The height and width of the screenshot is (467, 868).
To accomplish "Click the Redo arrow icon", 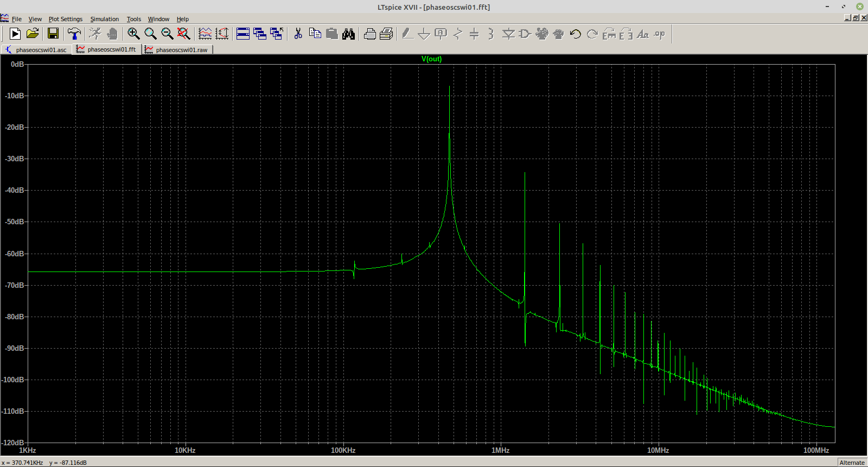I will pyautogui.click(x=592, y=34).
